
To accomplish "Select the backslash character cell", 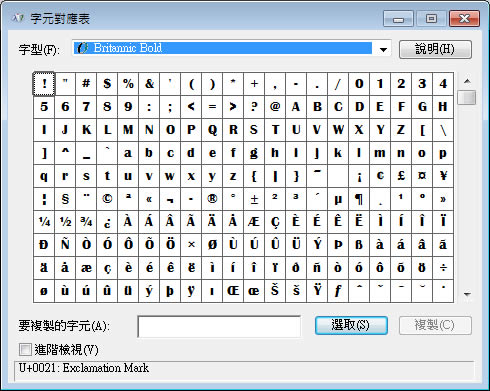I will click(x=443, y=130).
